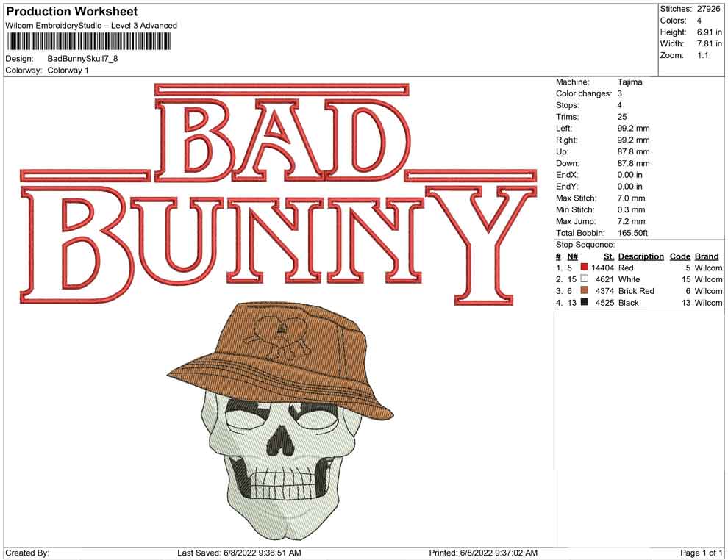Click the Production Worksheet title
This screenshot has height=560, width=728.
72,12
